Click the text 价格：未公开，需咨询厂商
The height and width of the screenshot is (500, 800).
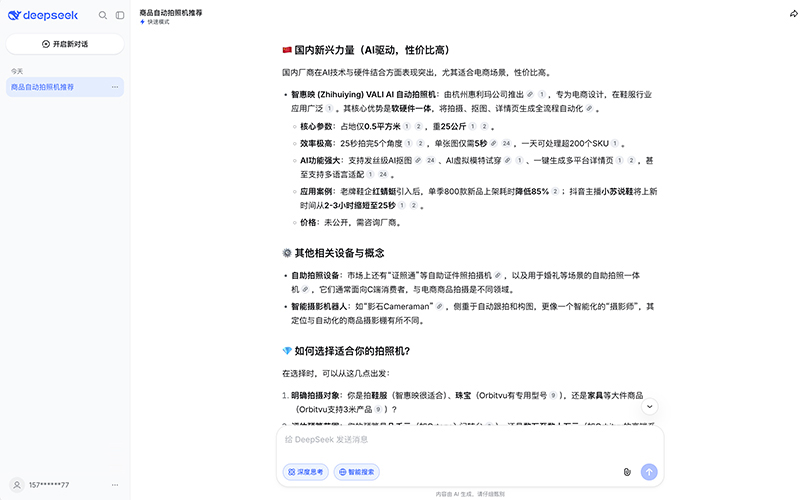tap(349, 222)
